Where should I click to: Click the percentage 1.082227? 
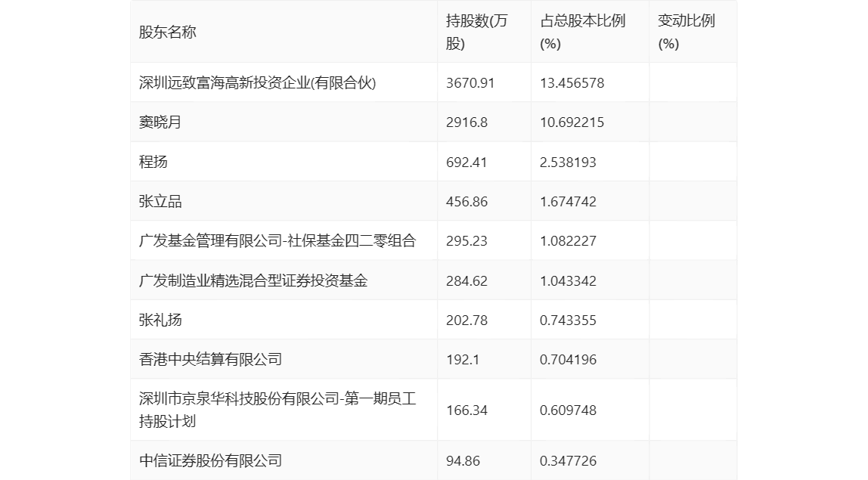[568, 241]
